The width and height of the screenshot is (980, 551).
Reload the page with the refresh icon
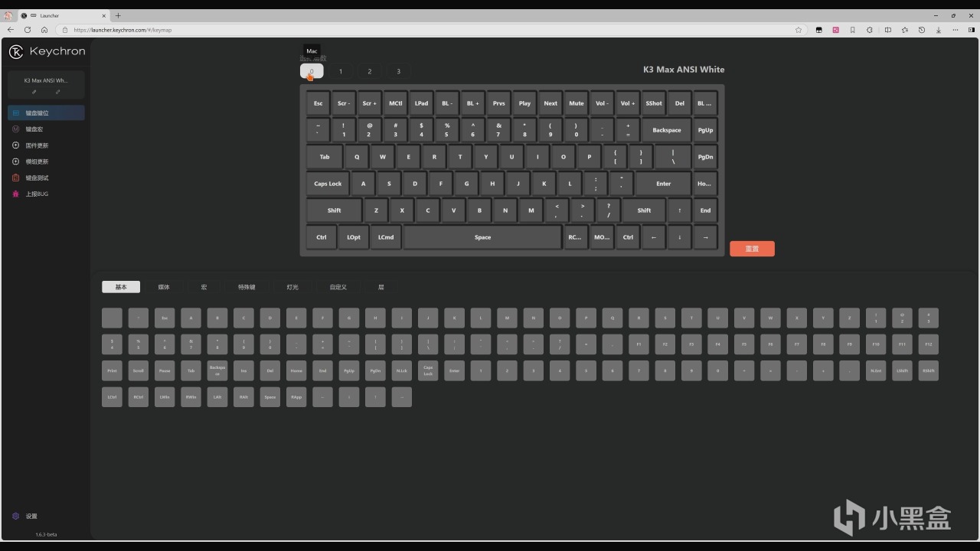coord(28,30)
